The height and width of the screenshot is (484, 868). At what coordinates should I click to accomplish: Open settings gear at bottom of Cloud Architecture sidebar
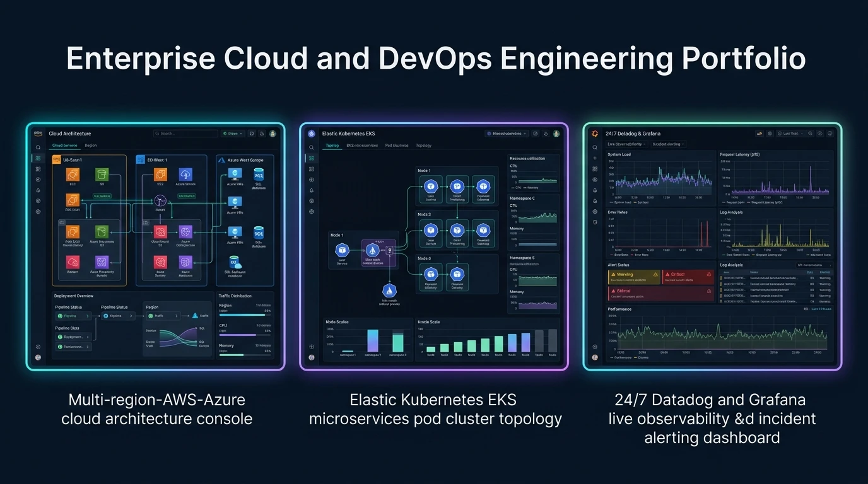38,347
